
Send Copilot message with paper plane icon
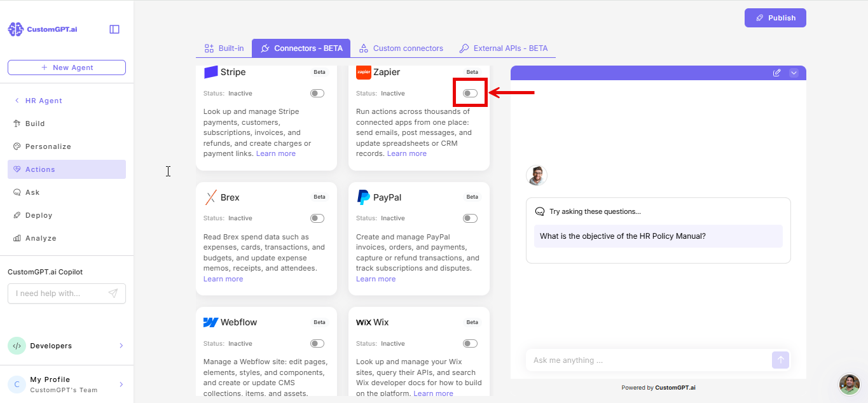[x=113, y=293]
